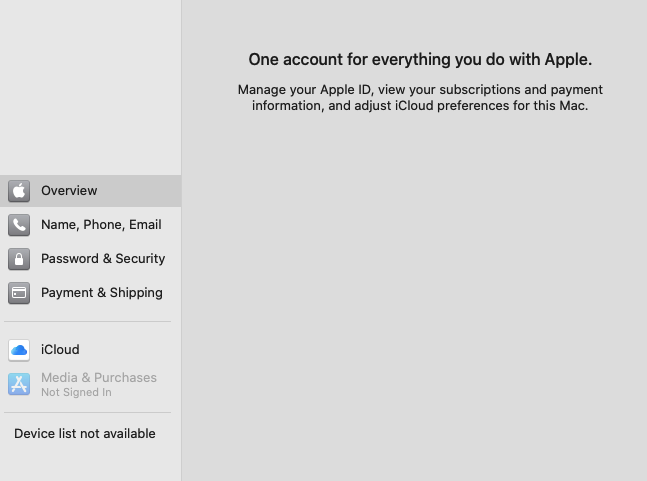The height and width of the screenshot is (481, 647).
Task: Click the divider line above Device list text
Action: pyautogui.click(x=87, y=412)
